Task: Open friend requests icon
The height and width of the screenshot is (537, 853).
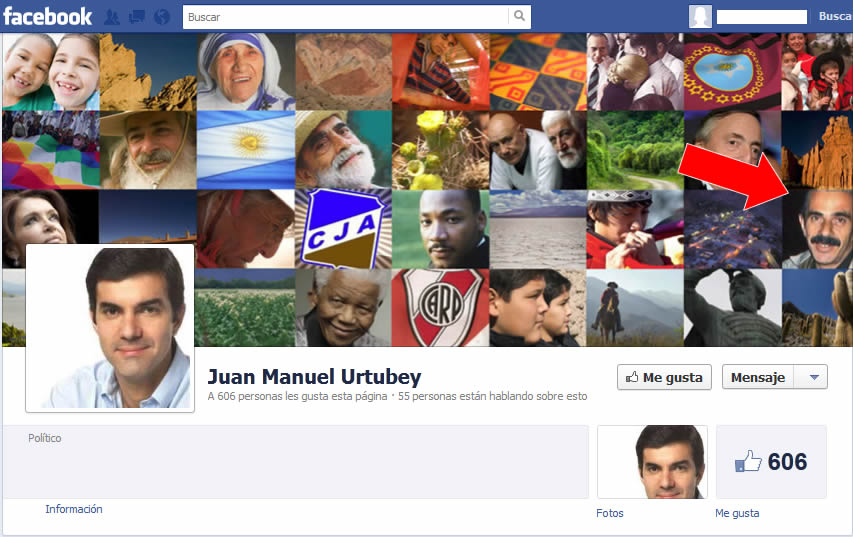Action: 112,17
